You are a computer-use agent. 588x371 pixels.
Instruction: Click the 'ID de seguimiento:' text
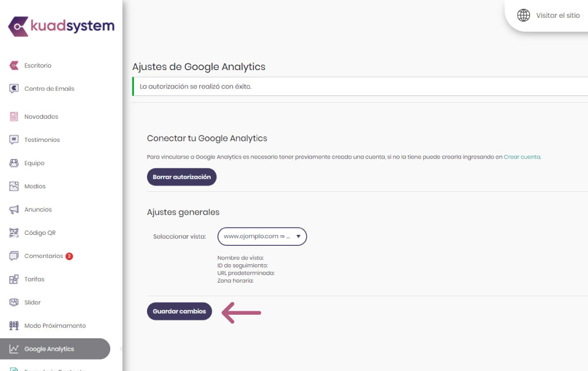[x=243, y=265]
